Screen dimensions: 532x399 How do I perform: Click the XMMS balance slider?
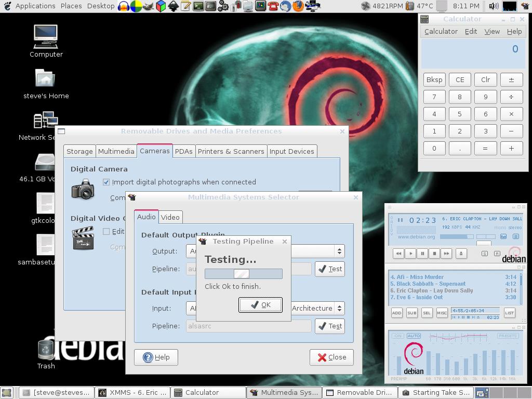tap(486, 236)
